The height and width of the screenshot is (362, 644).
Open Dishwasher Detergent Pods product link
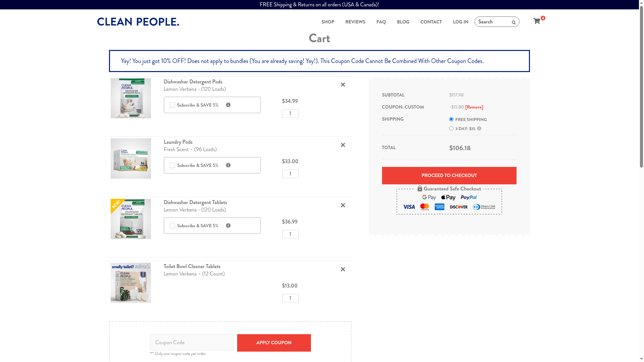[x=193, y=82]
